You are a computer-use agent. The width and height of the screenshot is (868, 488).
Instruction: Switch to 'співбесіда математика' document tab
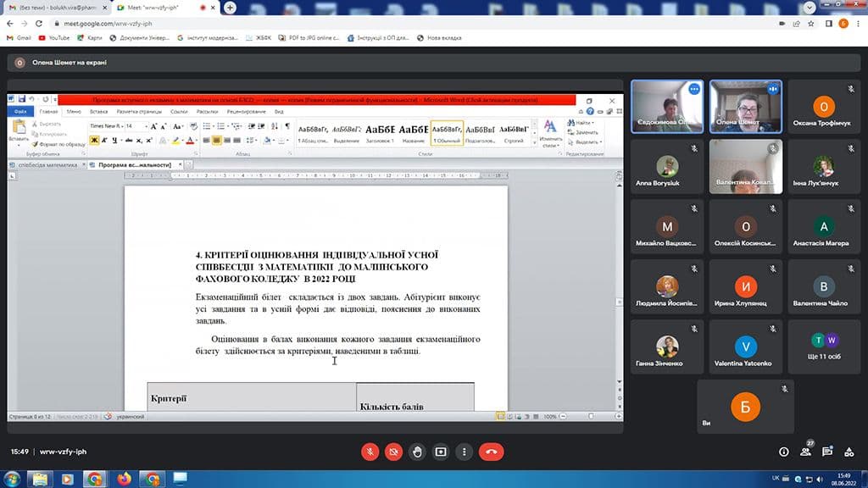coord(47,165)
